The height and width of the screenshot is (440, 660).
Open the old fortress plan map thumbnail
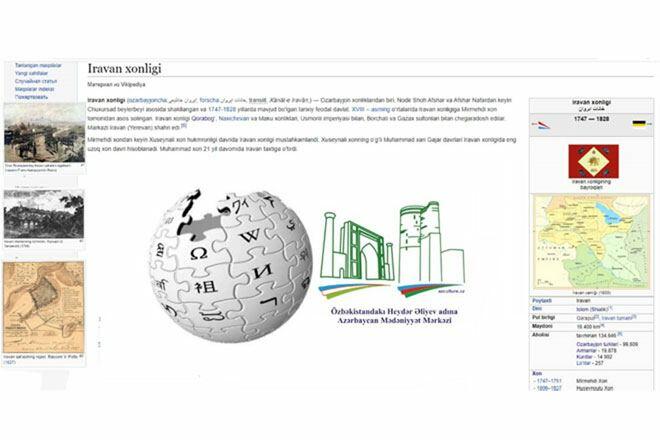coord(43,307)
